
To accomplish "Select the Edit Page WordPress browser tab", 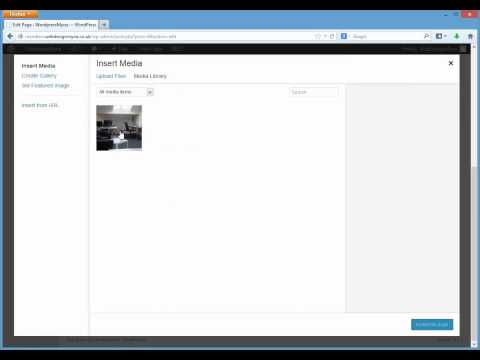I will coord(52,25).
